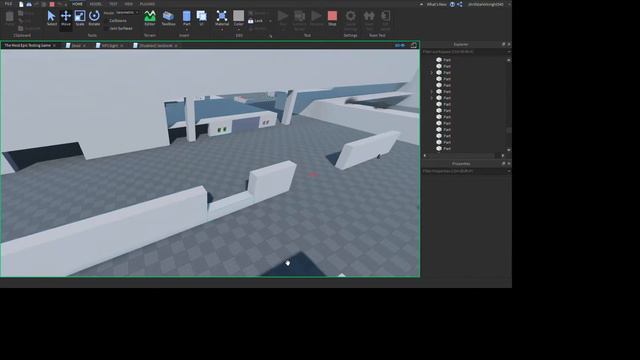Click Explorer horizontal scroll left arrow

[x=425, y=156]
